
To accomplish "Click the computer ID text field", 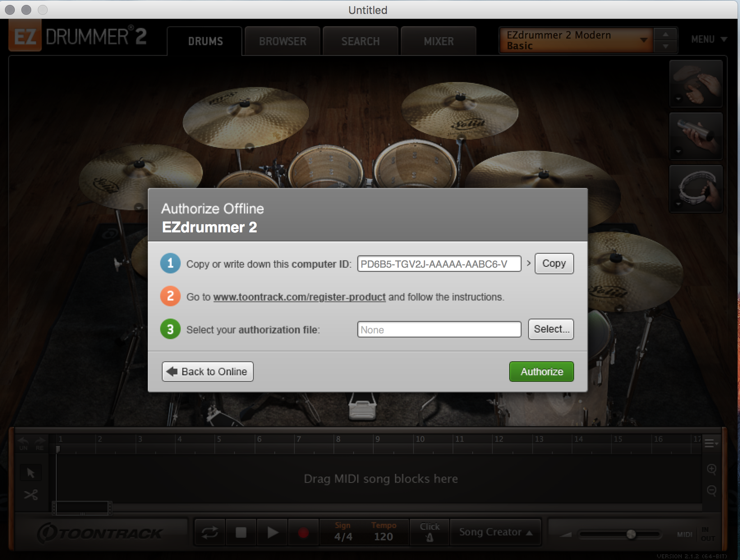I will tap(439, 264).
